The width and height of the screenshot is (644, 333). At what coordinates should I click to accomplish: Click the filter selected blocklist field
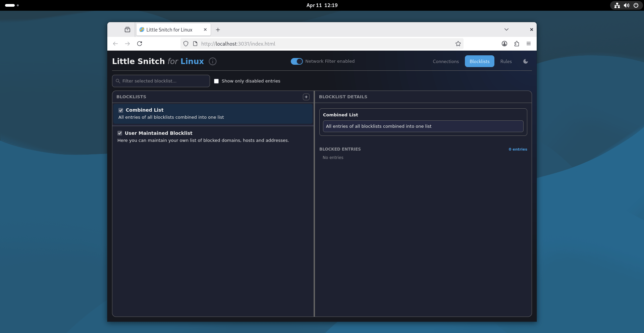click(161, 81)
